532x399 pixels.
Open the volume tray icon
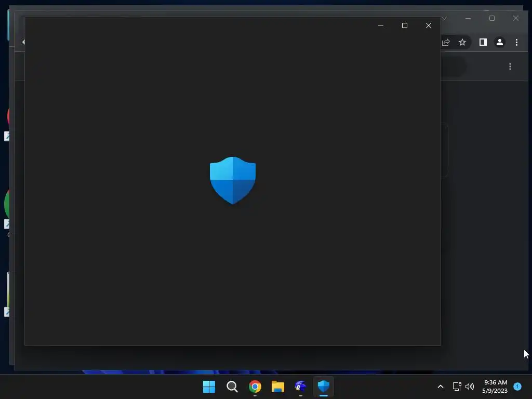pyautogui.click(x=470, y=387)
